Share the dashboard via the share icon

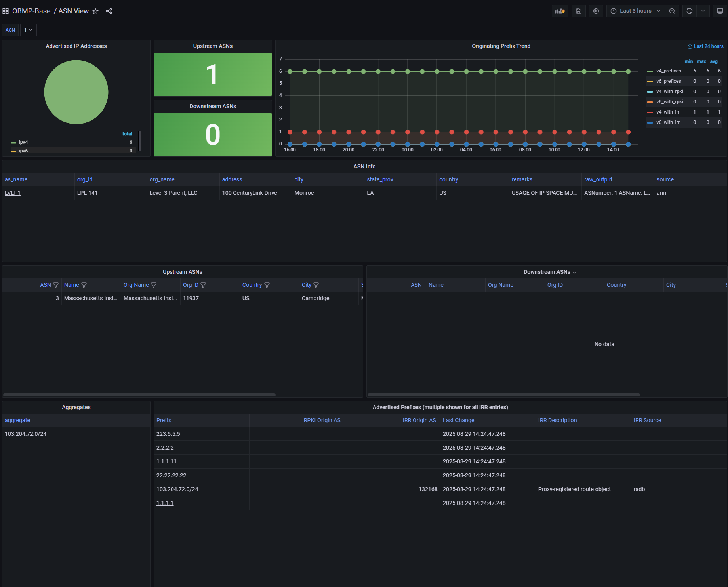pyautogui.click(x=109, y=11)
